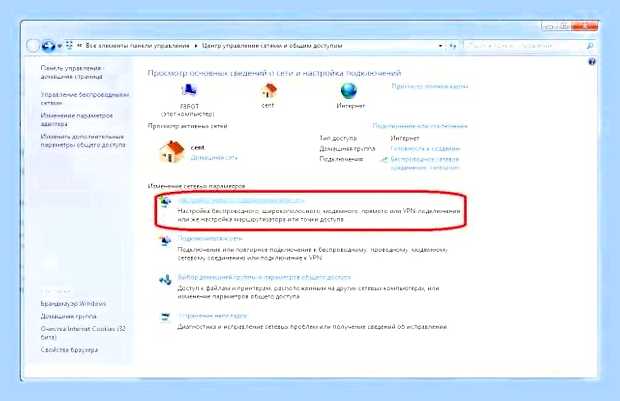Open the recent pages history dropdown arrow
This screenshot has height=401, width=620.
point(60,46)
